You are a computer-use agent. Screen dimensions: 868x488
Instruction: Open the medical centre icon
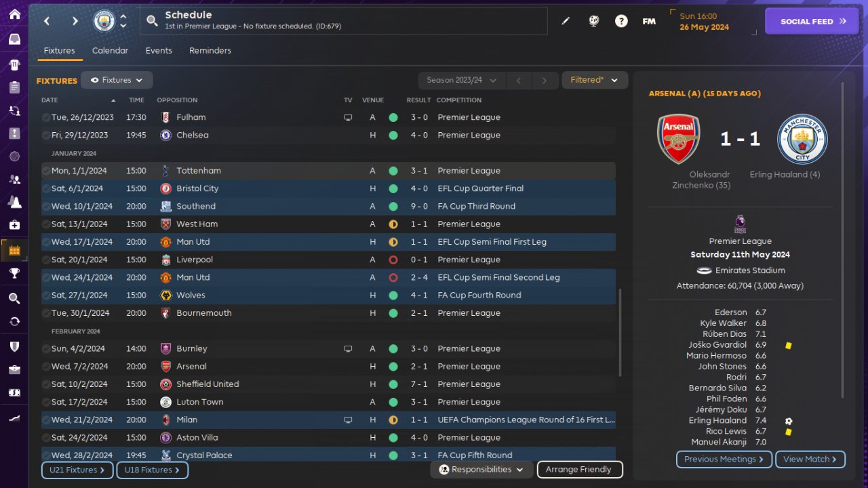14,224
